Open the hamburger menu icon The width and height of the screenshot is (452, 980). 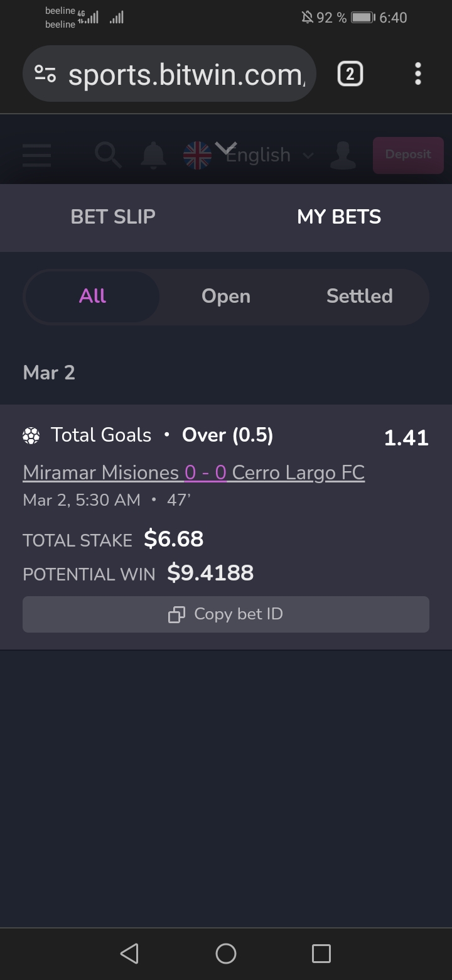(36, 155)
